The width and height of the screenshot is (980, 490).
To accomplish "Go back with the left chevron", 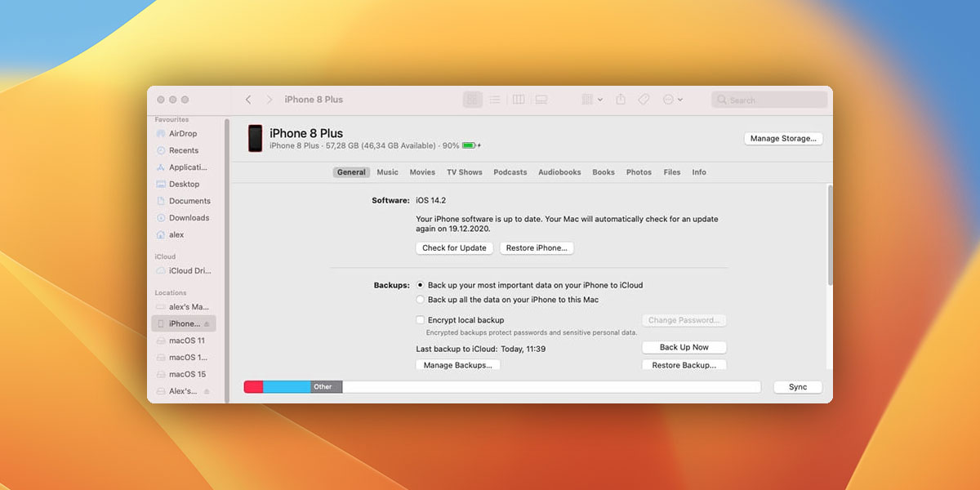I will [248, 100].
